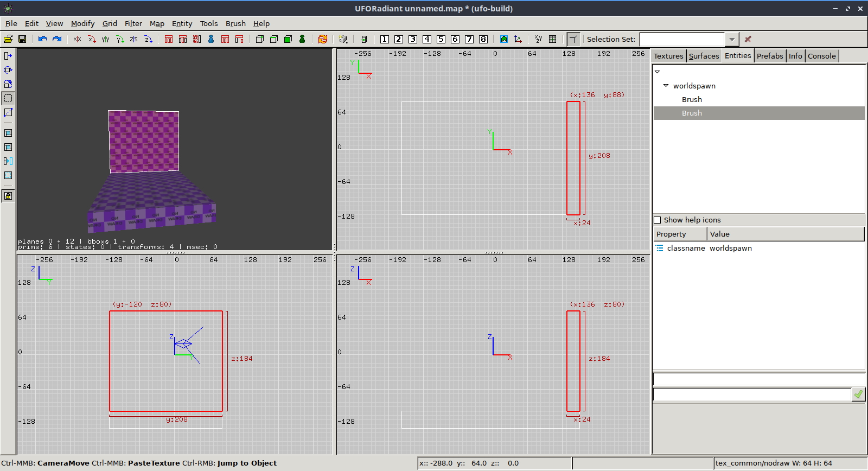
Task: Click the orange refresh icon in the toolbar
Action: pyautogui.click(x=323, y=39)
